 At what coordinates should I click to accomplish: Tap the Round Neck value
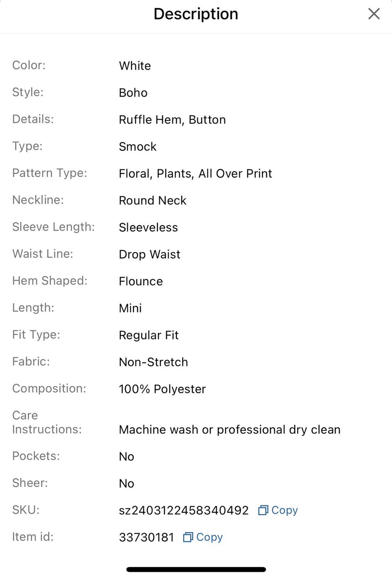pos(152,201)
